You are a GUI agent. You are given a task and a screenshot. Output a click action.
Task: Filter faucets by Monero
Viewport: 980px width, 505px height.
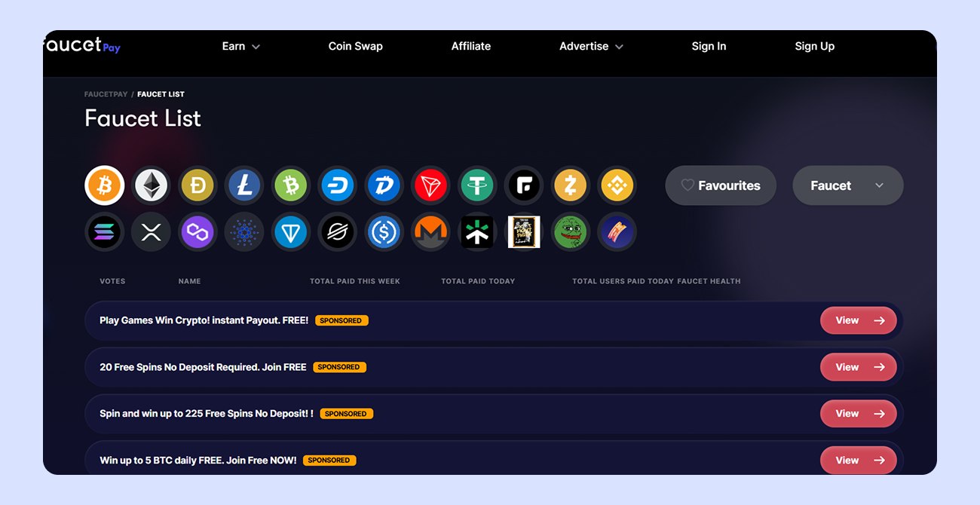coord(430,232)
